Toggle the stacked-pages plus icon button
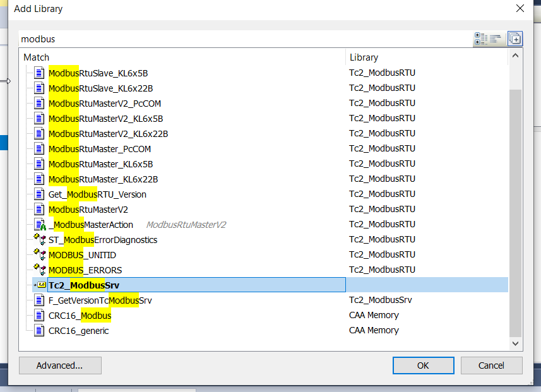The height and width of the screenshot is (392, 541). pos(514,39)
